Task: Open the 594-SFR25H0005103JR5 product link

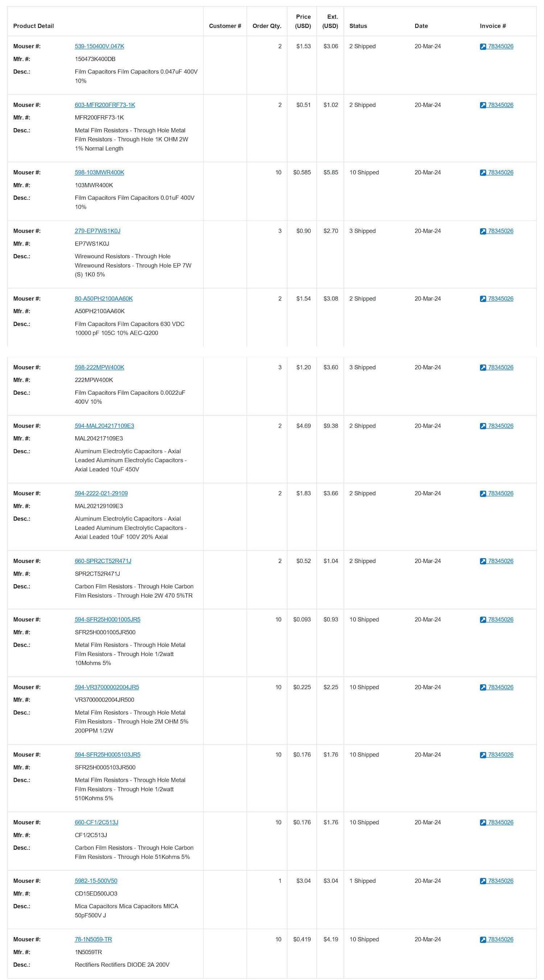Action: tap(107, 754)
